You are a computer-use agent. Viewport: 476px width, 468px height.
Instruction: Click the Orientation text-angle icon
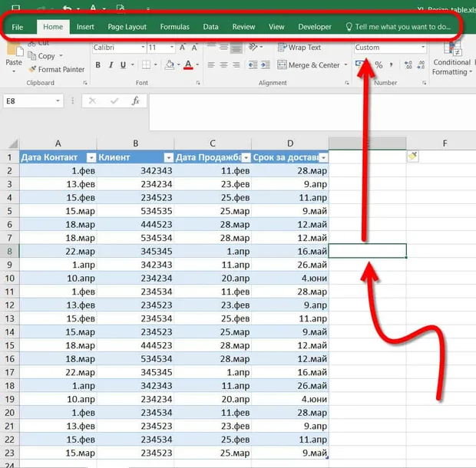coord(253,47)
